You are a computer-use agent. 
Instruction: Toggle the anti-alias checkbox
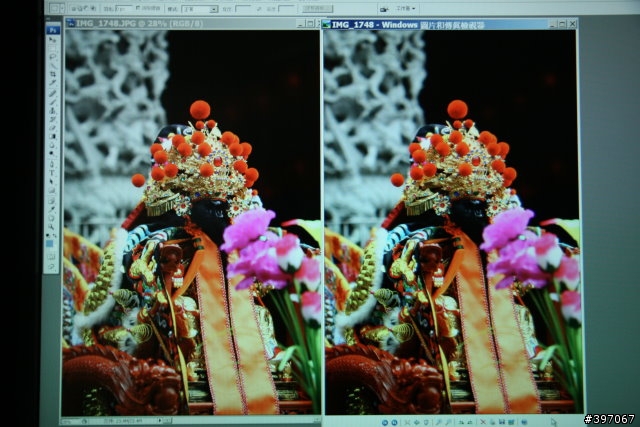(138, 8)
